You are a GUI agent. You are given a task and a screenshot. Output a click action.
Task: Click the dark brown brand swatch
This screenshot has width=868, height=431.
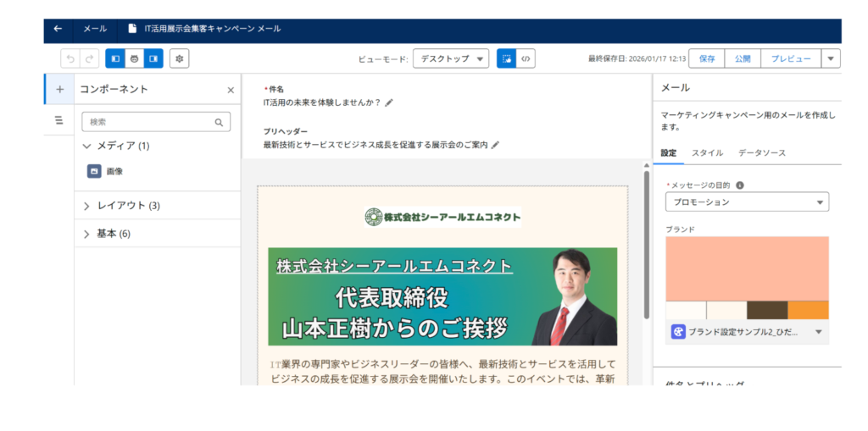[767, 310]
